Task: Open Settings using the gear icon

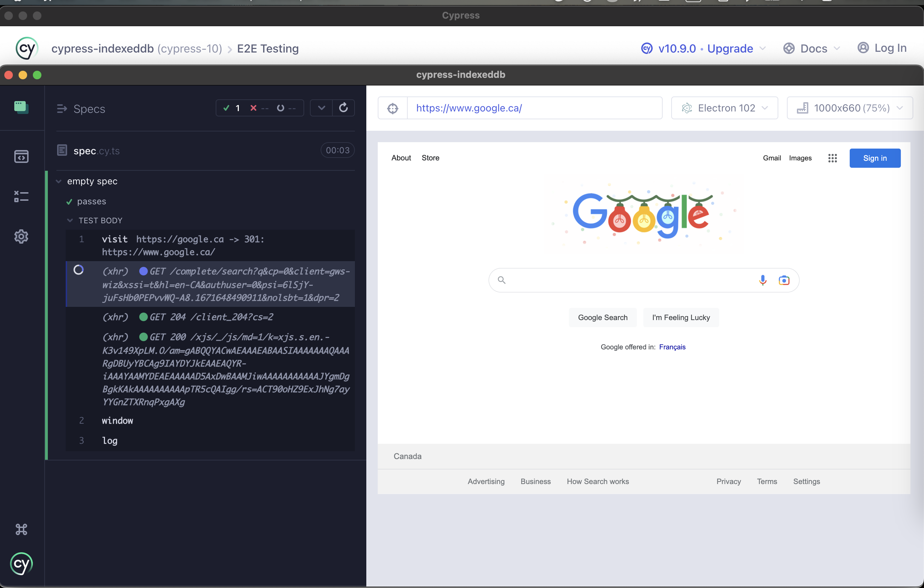Action: pos(21,236)
